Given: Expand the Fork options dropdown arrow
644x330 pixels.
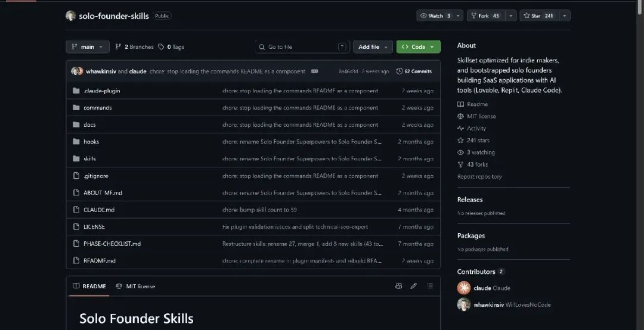Looking at the screenshot, I should tap(510, 15).
